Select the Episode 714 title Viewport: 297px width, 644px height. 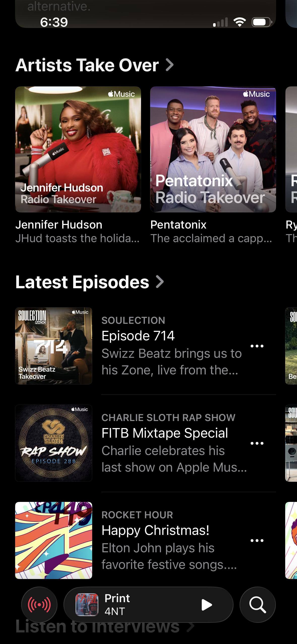pos(138,336)
